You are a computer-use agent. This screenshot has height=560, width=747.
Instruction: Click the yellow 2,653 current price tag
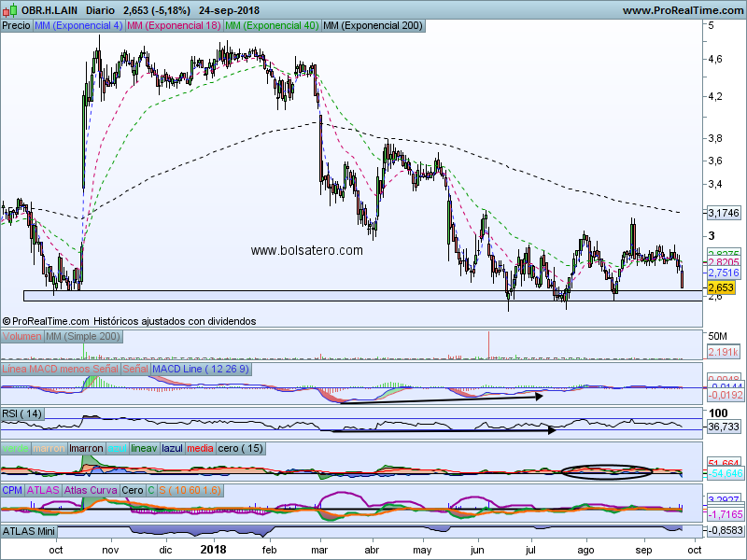pyautogui.click(x=721, y=288)
